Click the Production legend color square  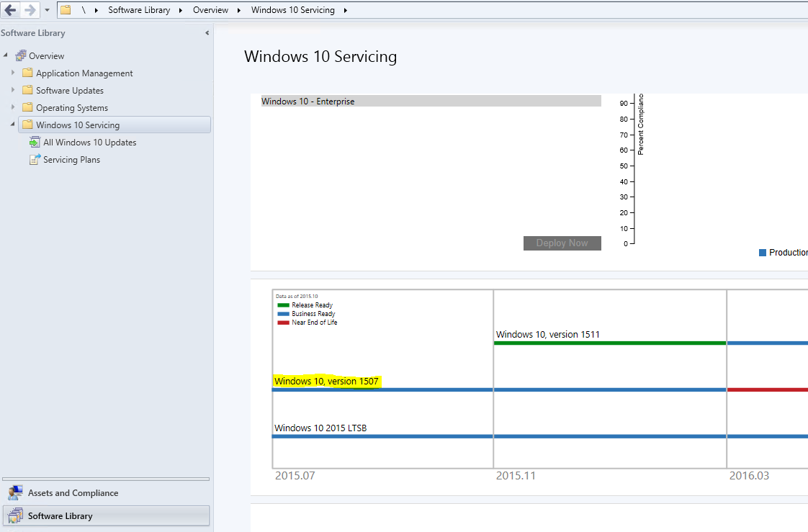tap(763, 253)
